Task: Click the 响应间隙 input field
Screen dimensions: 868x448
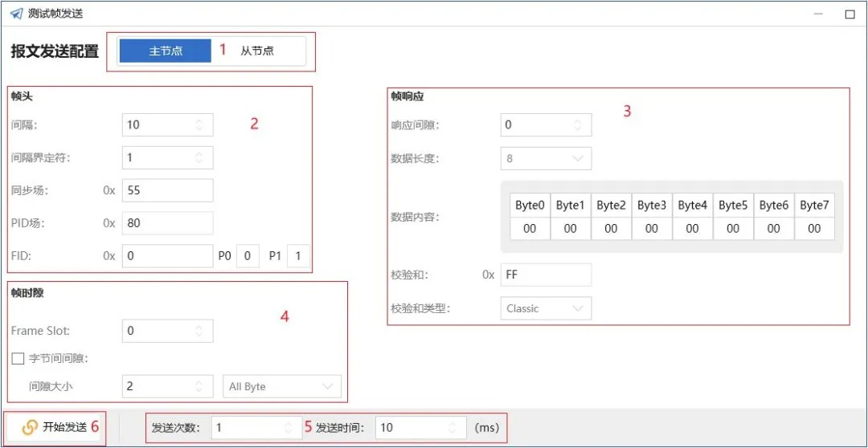Action: (545, 125)
